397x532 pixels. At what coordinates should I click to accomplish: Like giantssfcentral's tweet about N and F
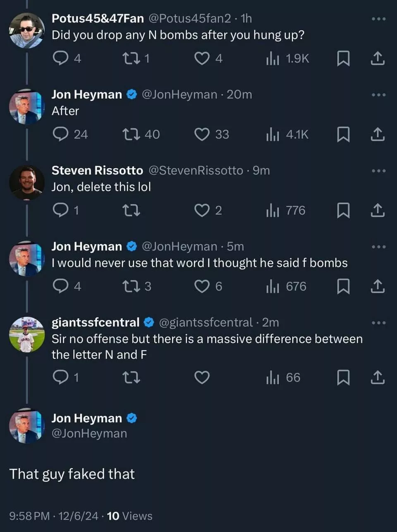202,378
